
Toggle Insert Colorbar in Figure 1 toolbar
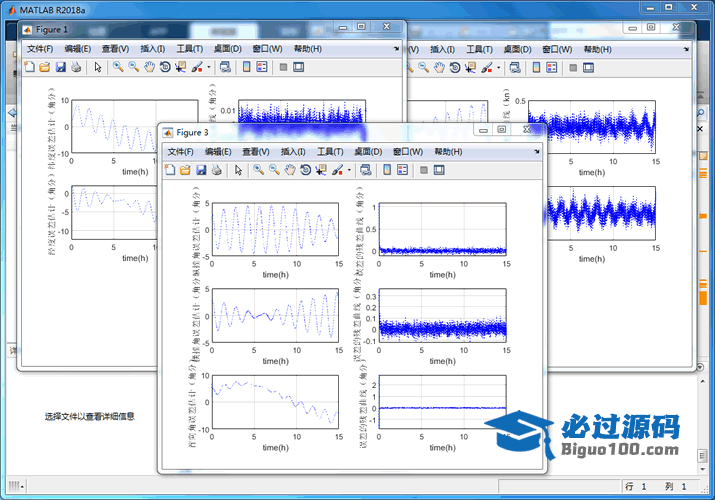[x=245, y=67]
